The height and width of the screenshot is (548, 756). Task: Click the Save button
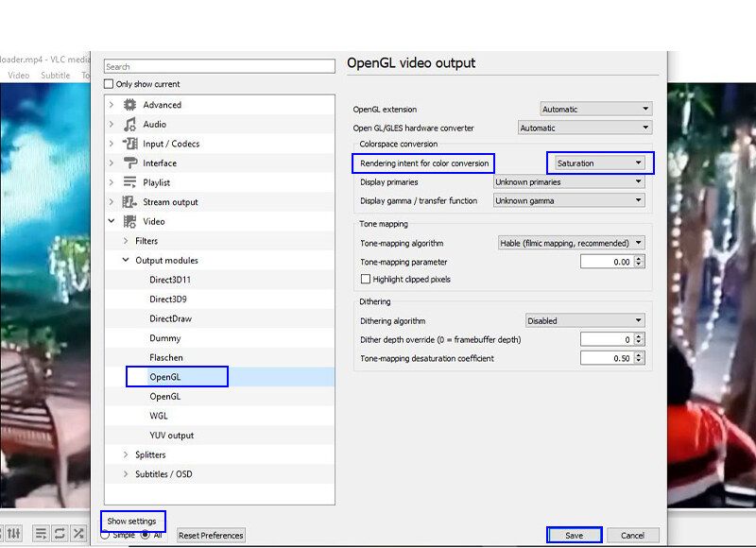click(x=574, y=536)
